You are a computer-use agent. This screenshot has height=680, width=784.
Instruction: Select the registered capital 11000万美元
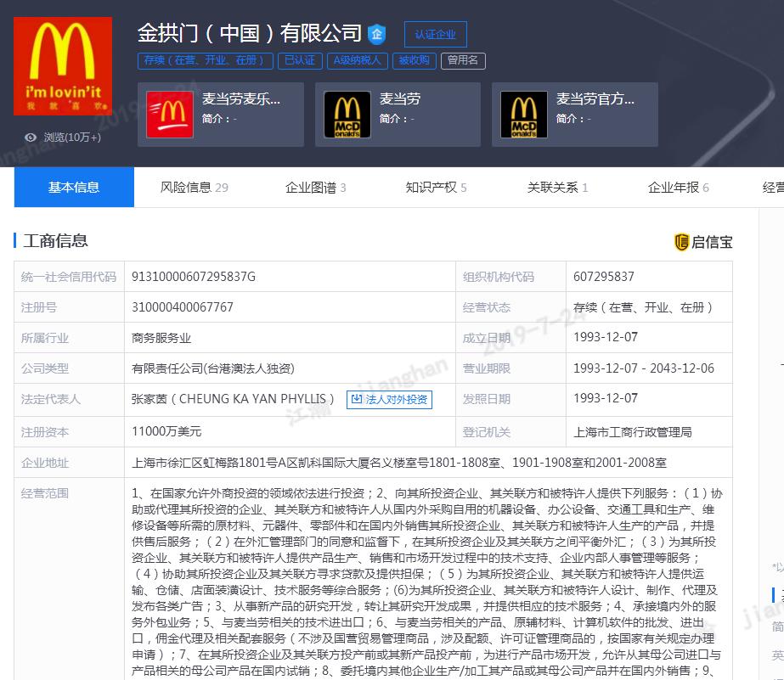pyautogui.click(x=166, y=431)
